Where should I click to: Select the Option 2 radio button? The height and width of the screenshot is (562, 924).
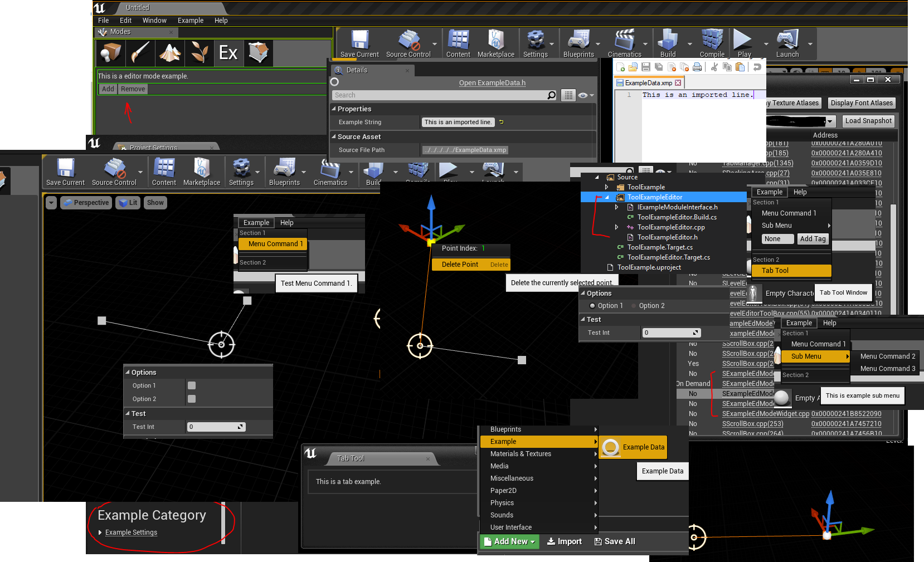pos(634,306)
